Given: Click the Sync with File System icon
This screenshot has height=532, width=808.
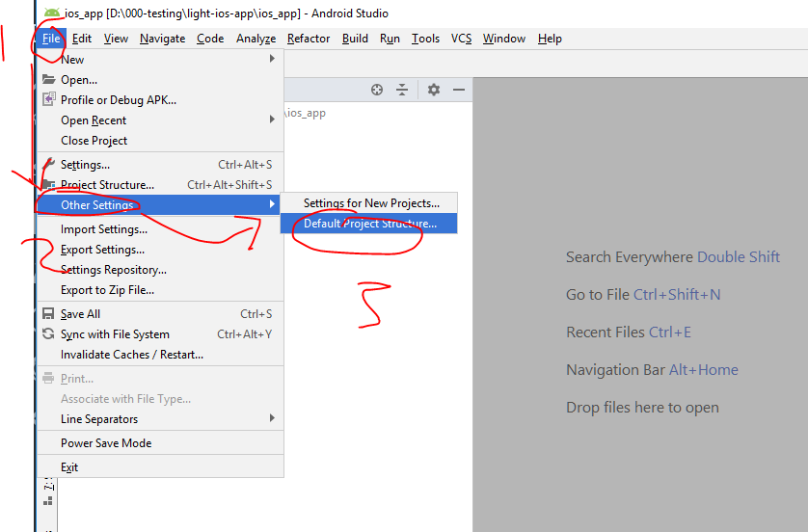Looking at the screenshot, I should 48,333.
